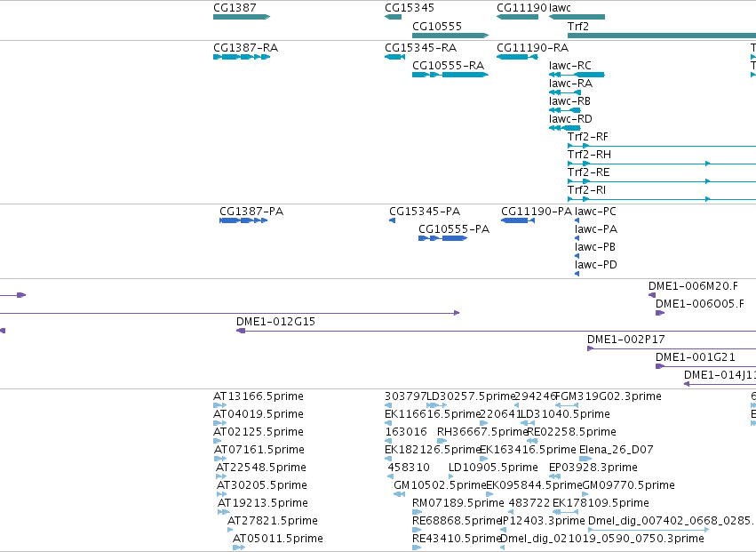Viewport: 756px width, 552px height.
Task: Select the CG15345 gene label
Action: click(x=410, y=8)
